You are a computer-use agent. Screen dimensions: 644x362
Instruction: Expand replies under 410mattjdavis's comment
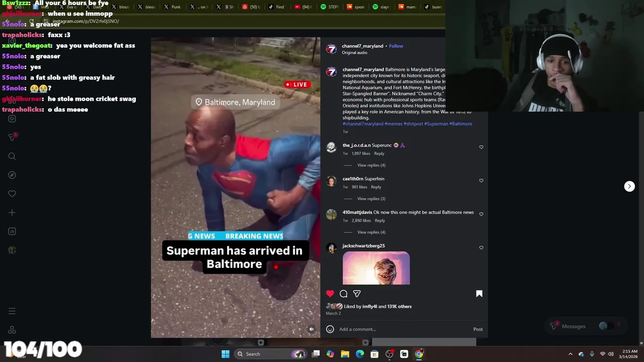pos(371,232)
